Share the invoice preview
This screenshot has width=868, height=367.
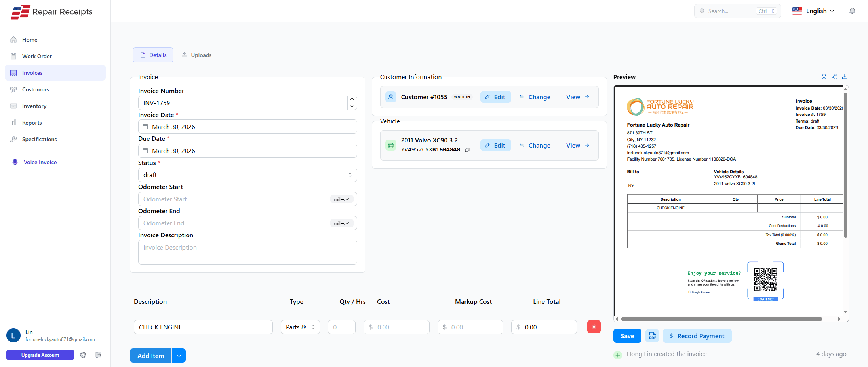click(834, 77)
